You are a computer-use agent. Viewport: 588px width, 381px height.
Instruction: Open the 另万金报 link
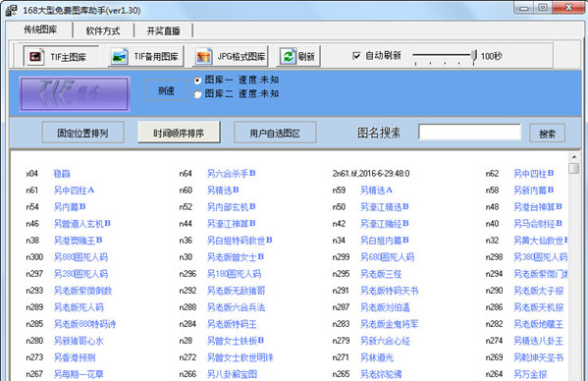click(x=530, y=374)
